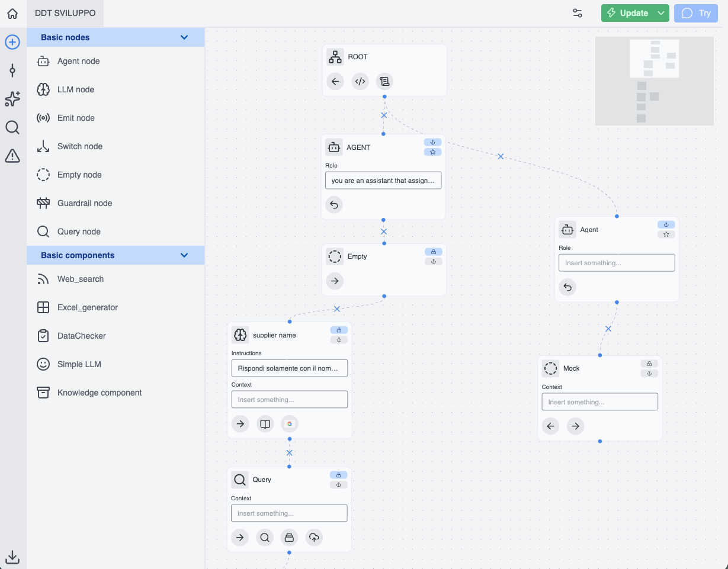Viewport: 728px width, 569px height.
Task: Click the left arrow icon on the ROOT node
Action: point(335,81)
